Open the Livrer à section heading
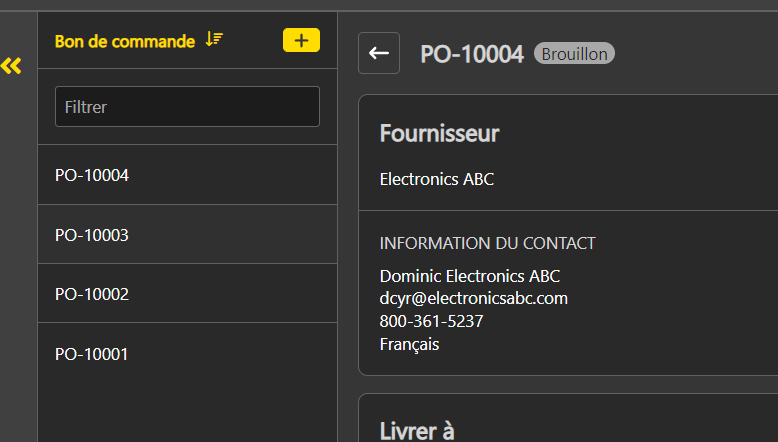This screenshot has height=442, width=778. [417, 431]
